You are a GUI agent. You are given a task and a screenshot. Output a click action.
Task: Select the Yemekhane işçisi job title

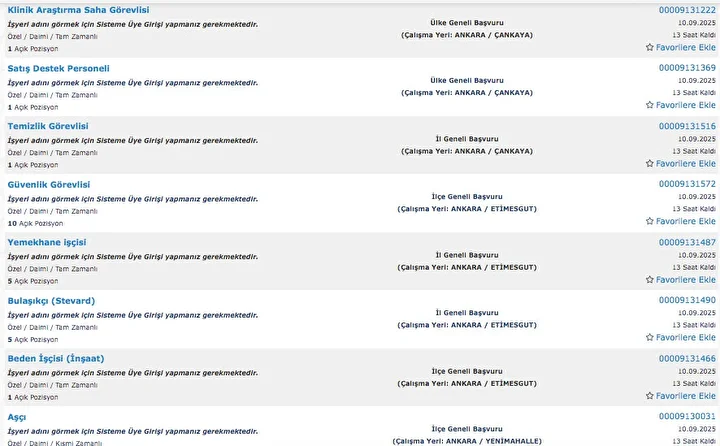[x=47, y=243]
